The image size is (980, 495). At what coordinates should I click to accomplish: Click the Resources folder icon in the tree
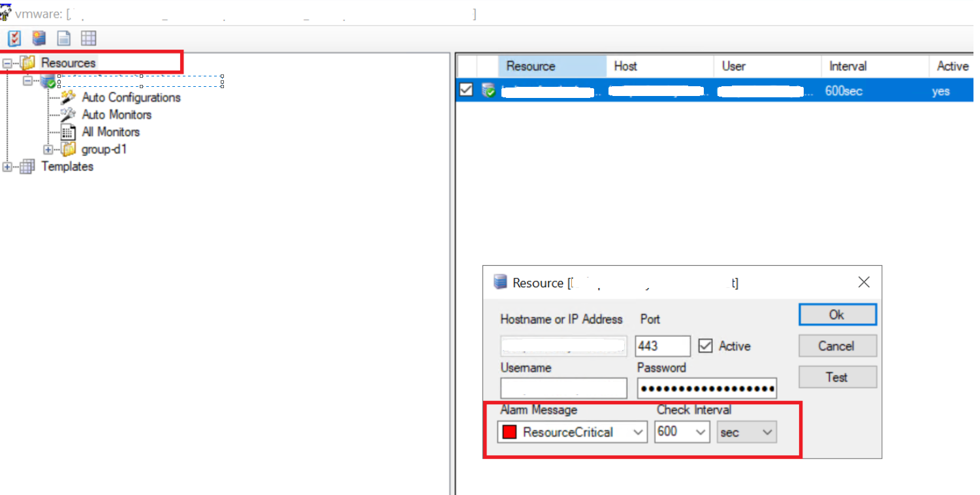(x=27, y=63)
